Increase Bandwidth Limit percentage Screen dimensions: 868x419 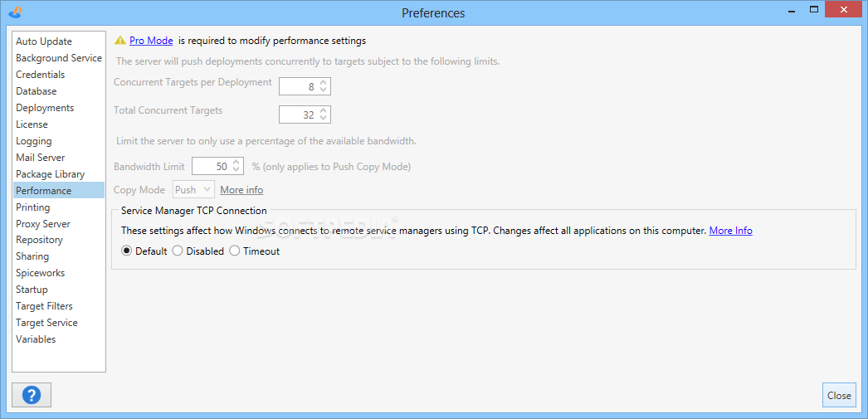click(237, 162)
